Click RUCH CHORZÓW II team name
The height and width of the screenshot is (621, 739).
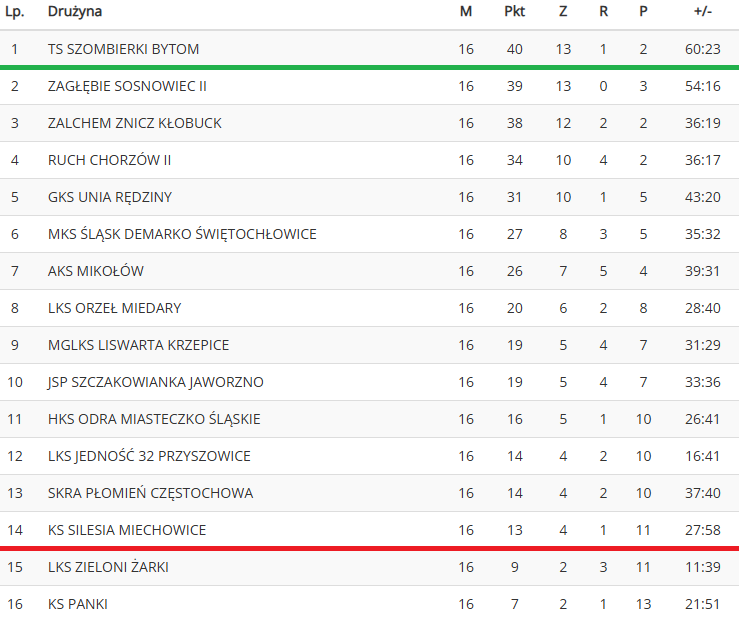point(109,160)
